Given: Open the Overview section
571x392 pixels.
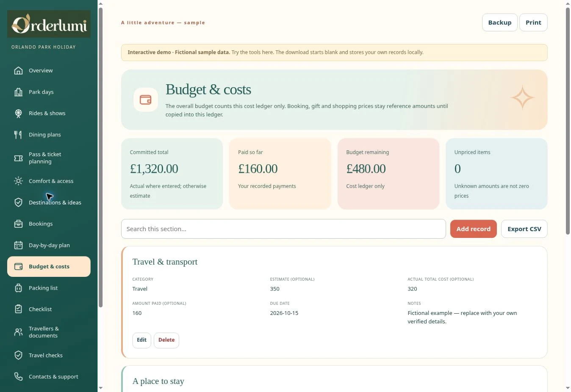Looking at the screenshot, I should coord(49,71).
